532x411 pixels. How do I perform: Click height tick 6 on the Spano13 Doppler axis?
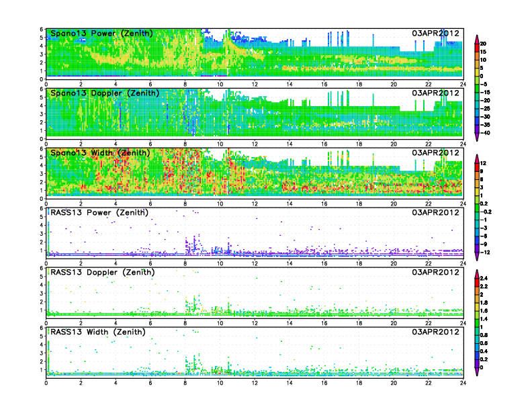click(42, 89)
